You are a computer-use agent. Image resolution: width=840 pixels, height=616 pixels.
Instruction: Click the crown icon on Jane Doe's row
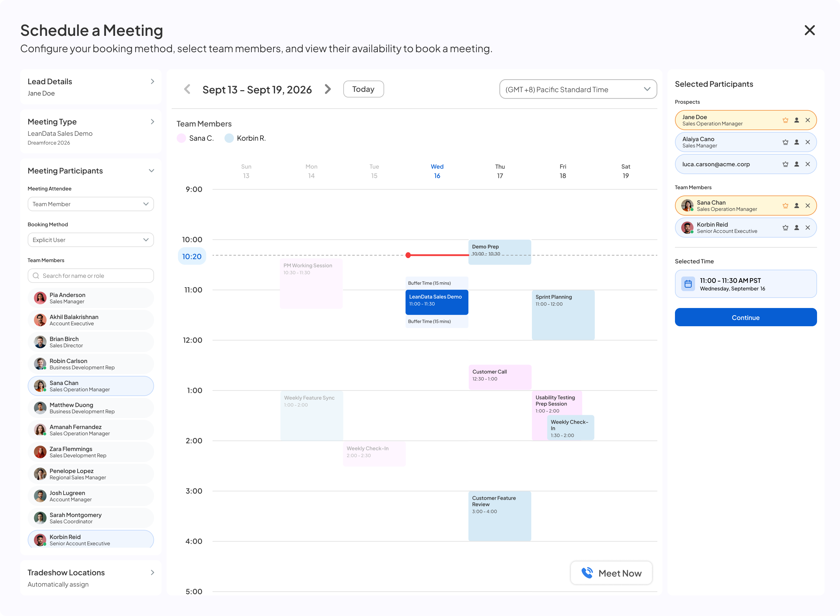click(785, 120)
